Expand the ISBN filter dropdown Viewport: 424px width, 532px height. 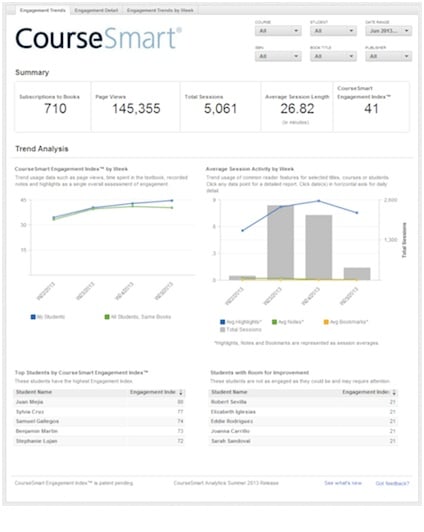[x=278, y=56]
